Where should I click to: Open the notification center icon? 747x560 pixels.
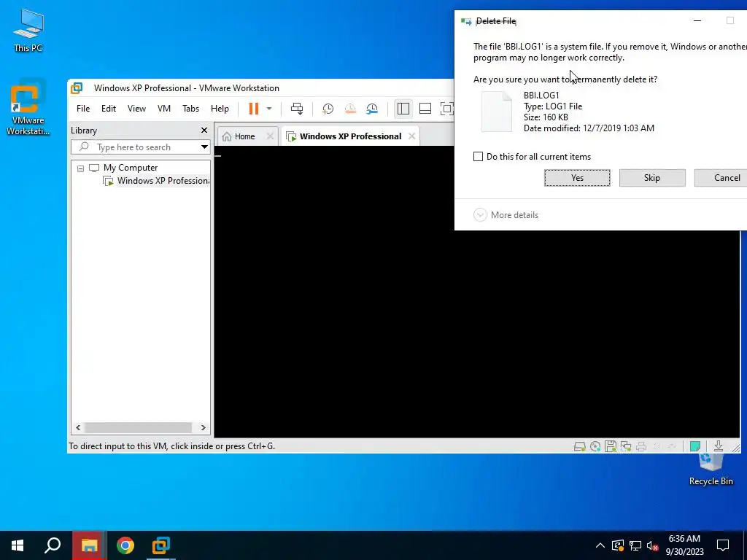click(723, 545)
